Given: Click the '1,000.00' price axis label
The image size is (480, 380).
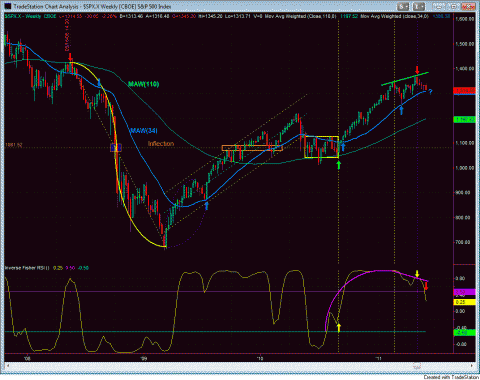Looking at the screenshot, I should 465,168.
